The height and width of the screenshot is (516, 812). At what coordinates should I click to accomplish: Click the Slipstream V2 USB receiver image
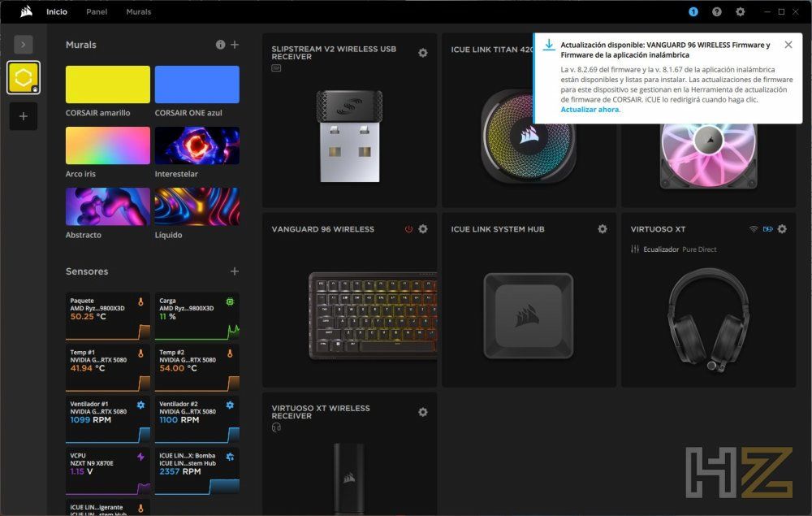349,137
